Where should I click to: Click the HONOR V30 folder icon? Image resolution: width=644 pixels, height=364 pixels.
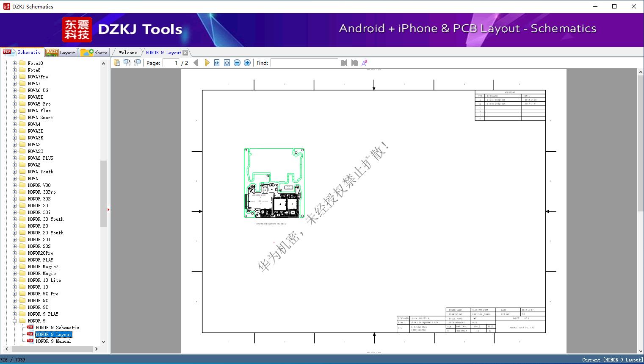point(22,185)
